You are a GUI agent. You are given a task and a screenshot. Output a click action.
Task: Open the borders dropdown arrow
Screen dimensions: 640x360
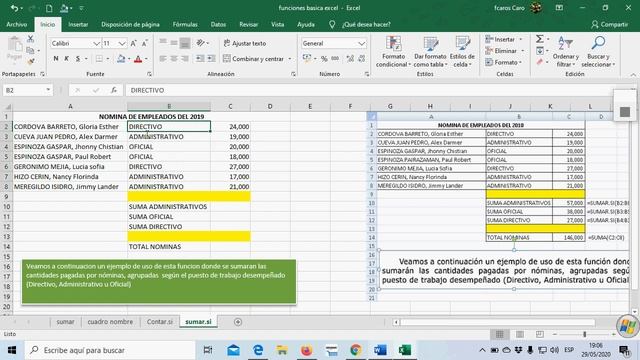[108, 59]
